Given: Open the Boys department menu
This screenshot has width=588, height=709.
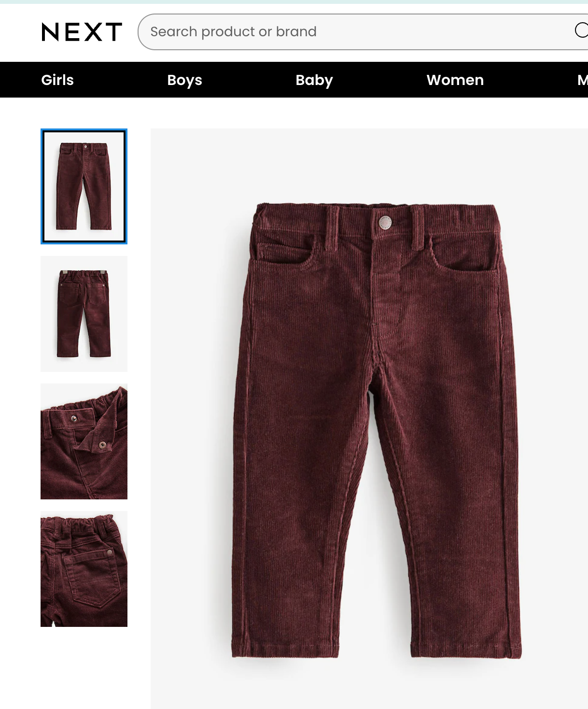Looking at the screenshot, I should 184,80.
